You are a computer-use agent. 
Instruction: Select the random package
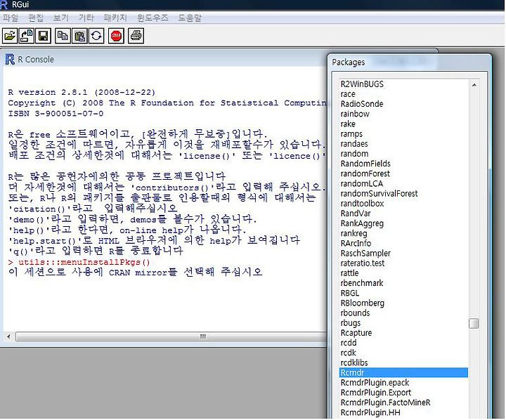tap(403, 154)
